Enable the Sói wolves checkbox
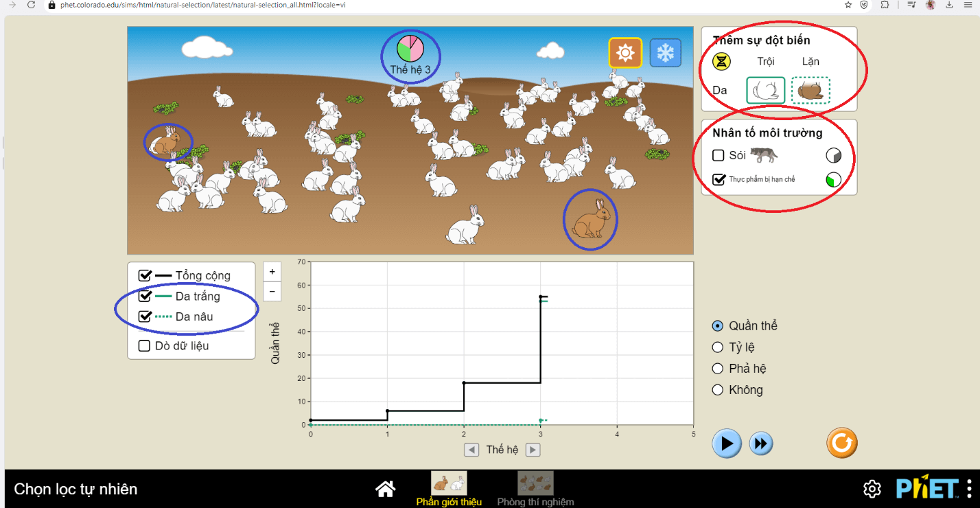980x508 pixels. (x=719, y=156)
